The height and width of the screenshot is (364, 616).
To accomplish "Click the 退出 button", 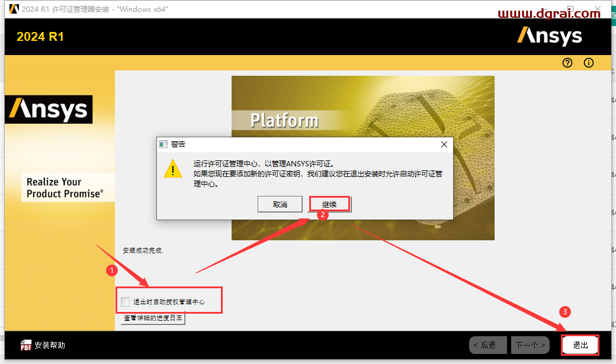I will click(x=580, y=345).
